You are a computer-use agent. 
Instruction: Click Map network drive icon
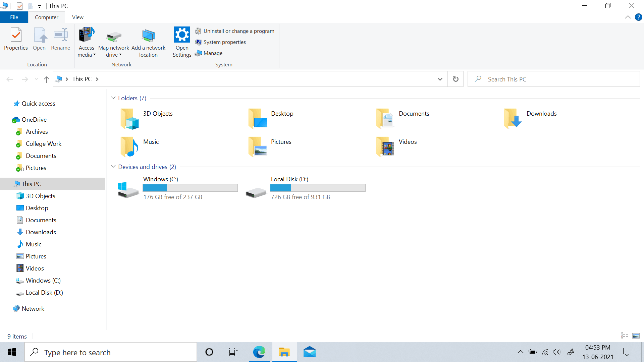(x=113, y=37)
